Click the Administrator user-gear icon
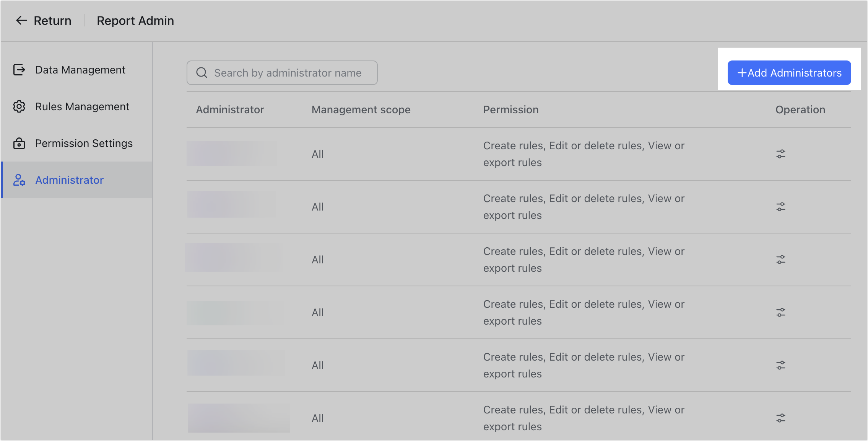 (x=19, y=180)
